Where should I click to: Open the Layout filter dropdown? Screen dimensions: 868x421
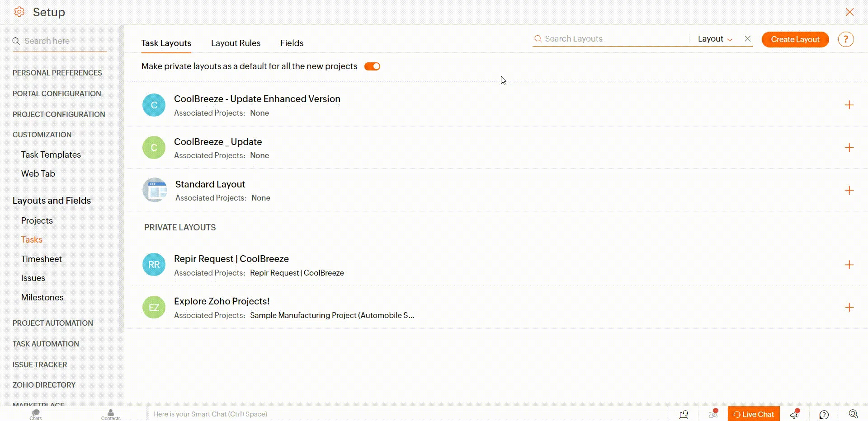tap(715, 39)
